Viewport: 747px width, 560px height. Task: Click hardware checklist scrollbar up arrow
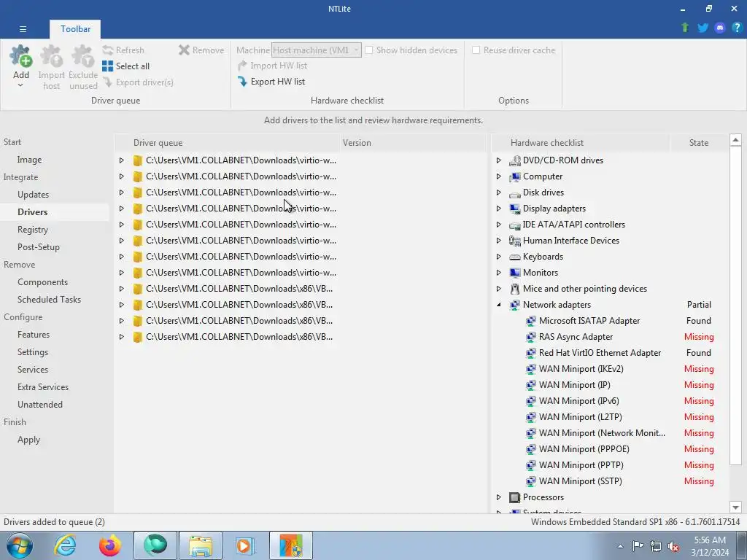tap(735, 140)
